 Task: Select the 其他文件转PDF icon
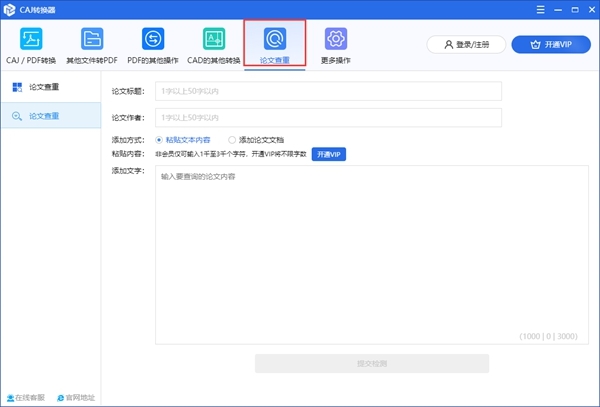point(92,39)
